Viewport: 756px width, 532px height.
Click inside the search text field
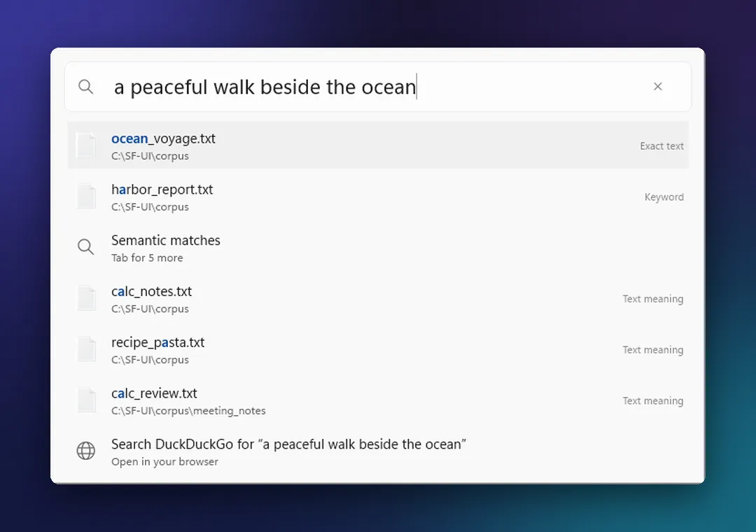click(x=377, y=87)
